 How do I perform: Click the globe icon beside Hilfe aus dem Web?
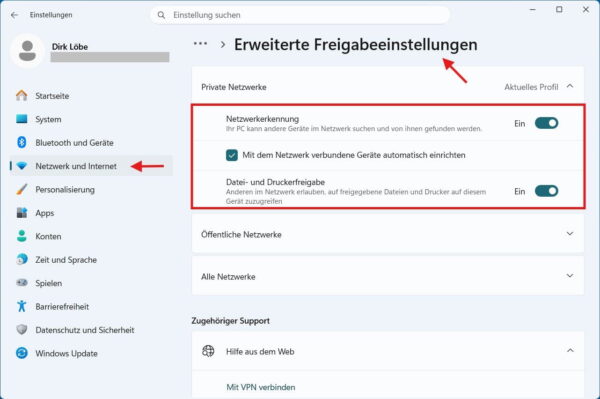tap(208, 351)
